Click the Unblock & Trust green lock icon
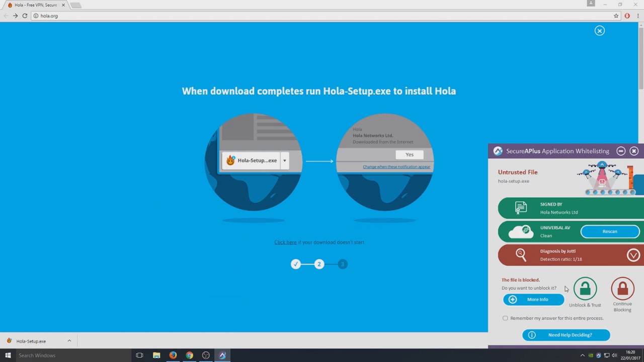644x362 pixels. click(585, 289)
